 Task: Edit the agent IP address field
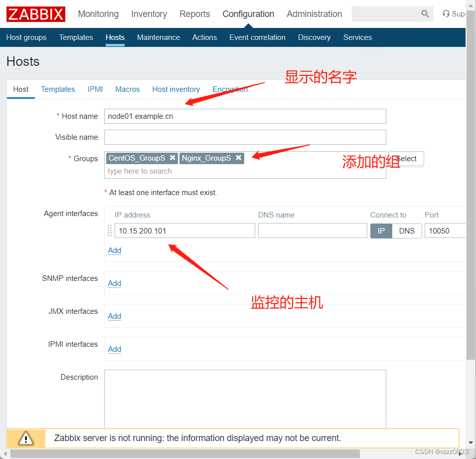[184, 231]
